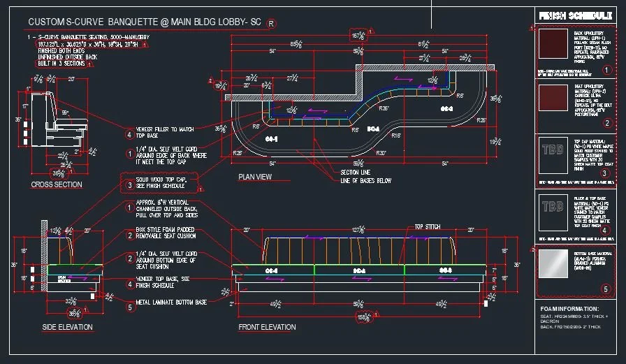Select the clouded 'SOLID WOOD TOP CAP' note
Viewport: 626px width, 364px height.
pyautogui.click(x=160, y=183)
